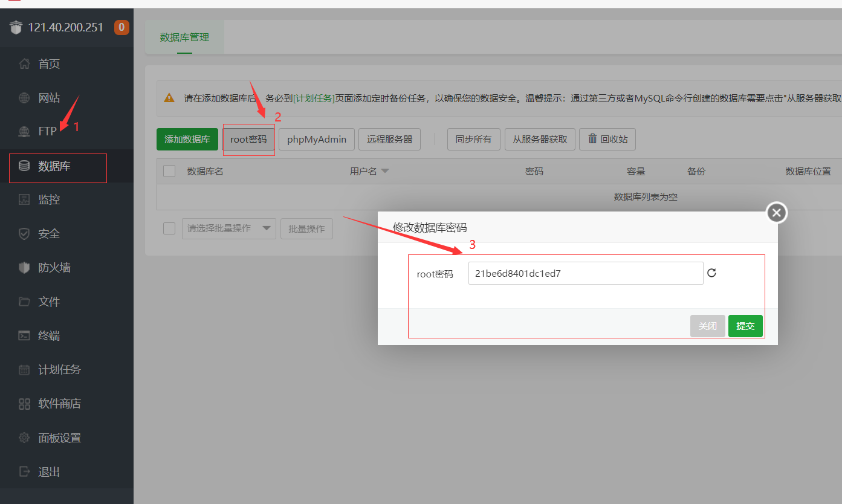This screenshot has width=842, height=504.
Task: Tick the checkbox beside batch operation dropdown
Action: (x=169, y=228)
